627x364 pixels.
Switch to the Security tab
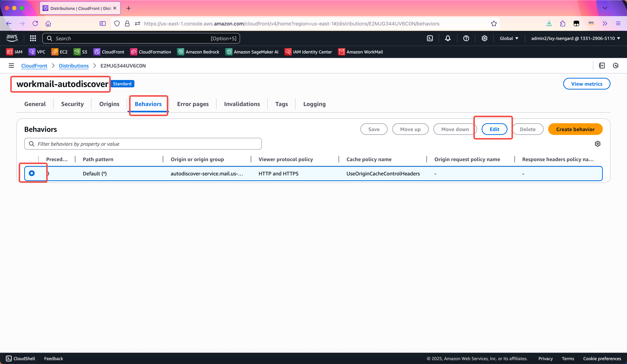(x=72, y=104)
